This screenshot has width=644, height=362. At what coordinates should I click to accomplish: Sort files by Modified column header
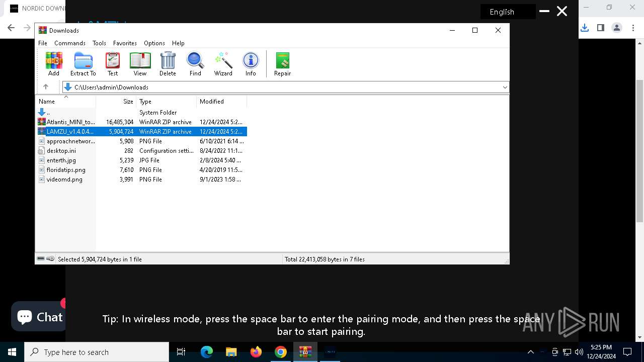pos(221,101)
